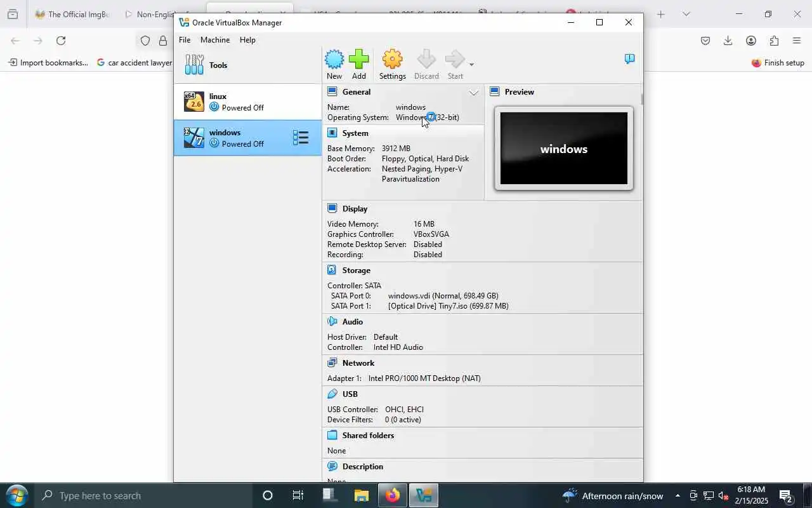Screen dimensions: 812x508
Task: Click Intel PRO/1000 MT Desktop (NAT) text
Action: pyautogui.click(x=424, y=378)
